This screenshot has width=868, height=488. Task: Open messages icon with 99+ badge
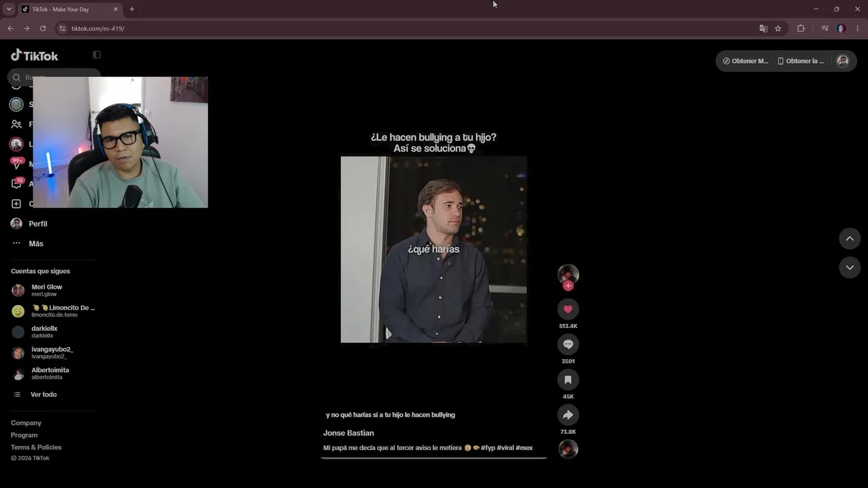coord(16,164)
